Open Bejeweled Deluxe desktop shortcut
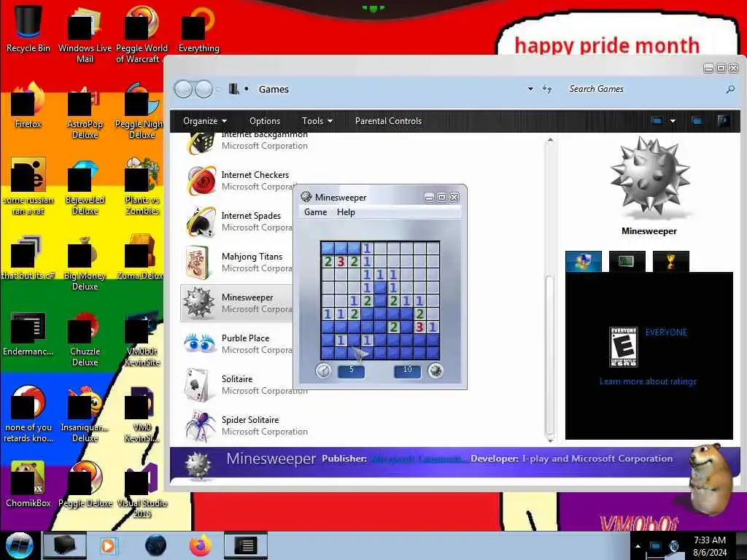747x560 pixels. point(85,187)
